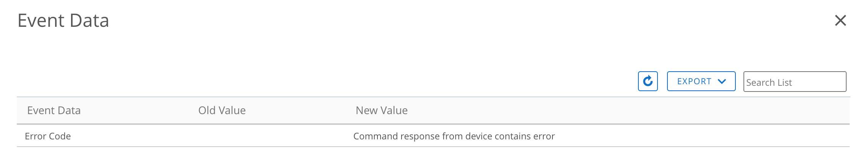Dismiss the dialog with the X icon
Image resolution: width=868 pixels, height=157 pixels.
(840, 20)
